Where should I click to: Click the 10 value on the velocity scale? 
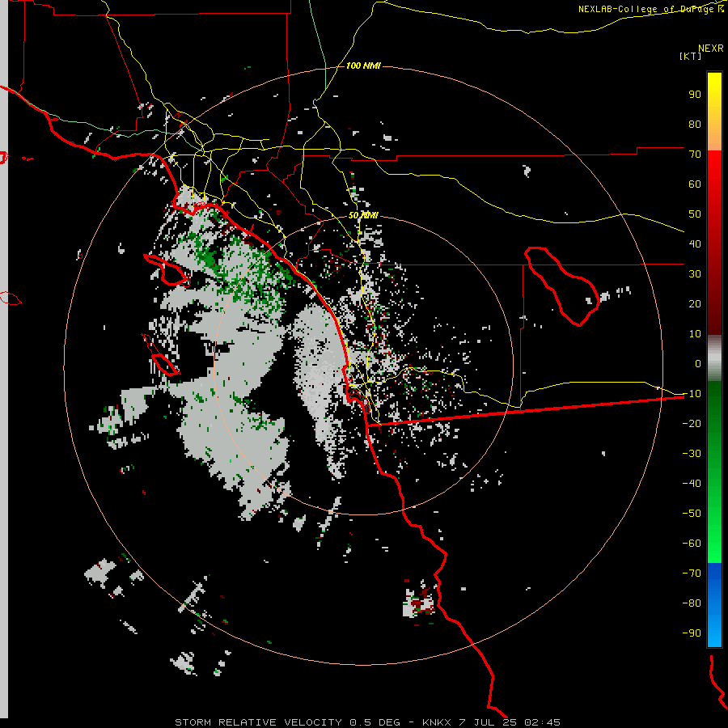(x=695, y=334)
